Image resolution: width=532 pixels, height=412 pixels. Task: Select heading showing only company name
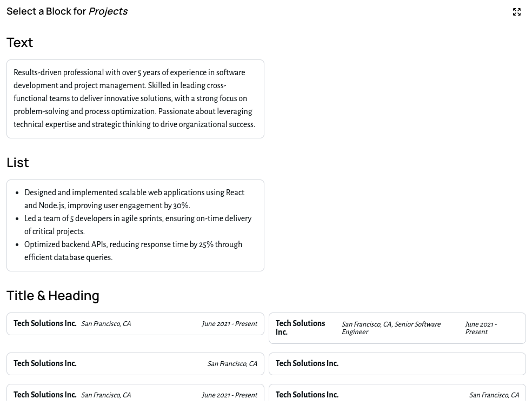(x=397, y=363)
